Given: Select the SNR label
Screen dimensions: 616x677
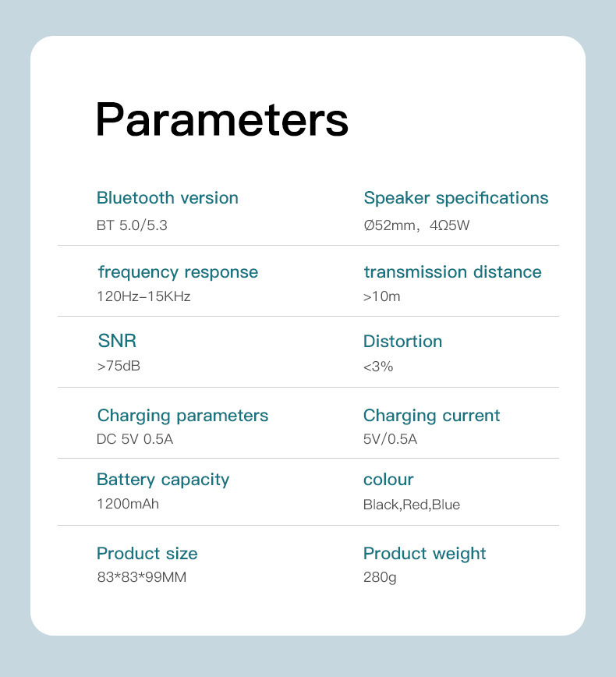Looking at the screenshot, I should pyautogui.click(x=117, y=341).
